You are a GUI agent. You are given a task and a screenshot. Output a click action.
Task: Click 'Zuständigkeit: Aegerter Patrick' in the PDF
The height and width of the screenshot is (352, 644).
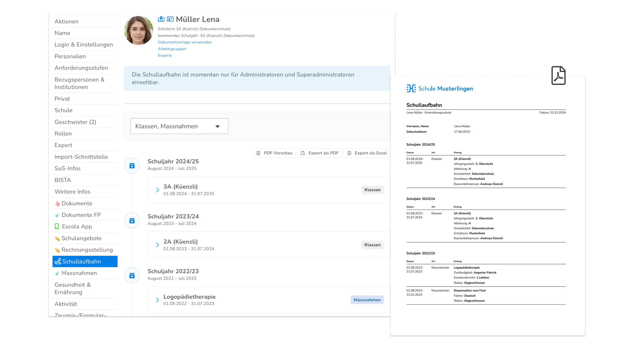click(475, 272)
